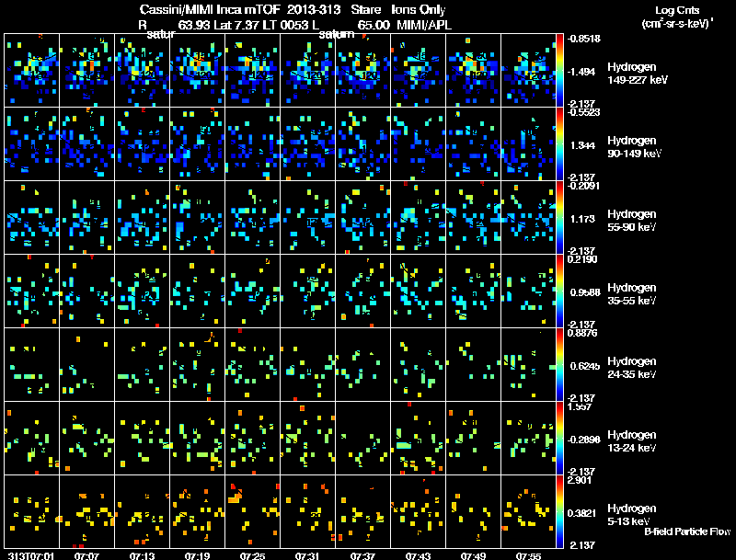Screen dimensions: 736x560
Task: Click the Hydrogen 149-227 keV color bar
Action: coord(559,71)
